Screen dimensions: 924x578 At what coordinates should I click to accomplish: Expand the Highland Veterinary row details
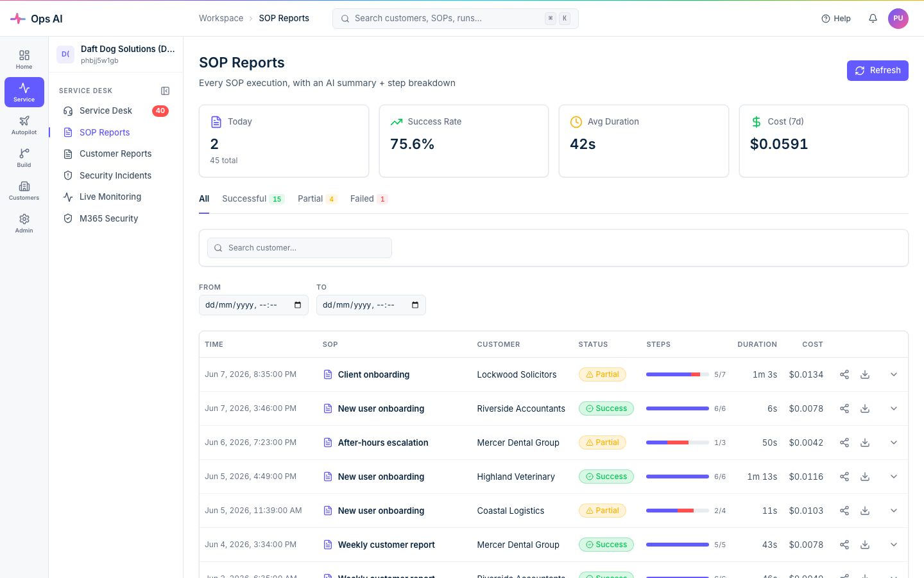[x=894, y=477]
